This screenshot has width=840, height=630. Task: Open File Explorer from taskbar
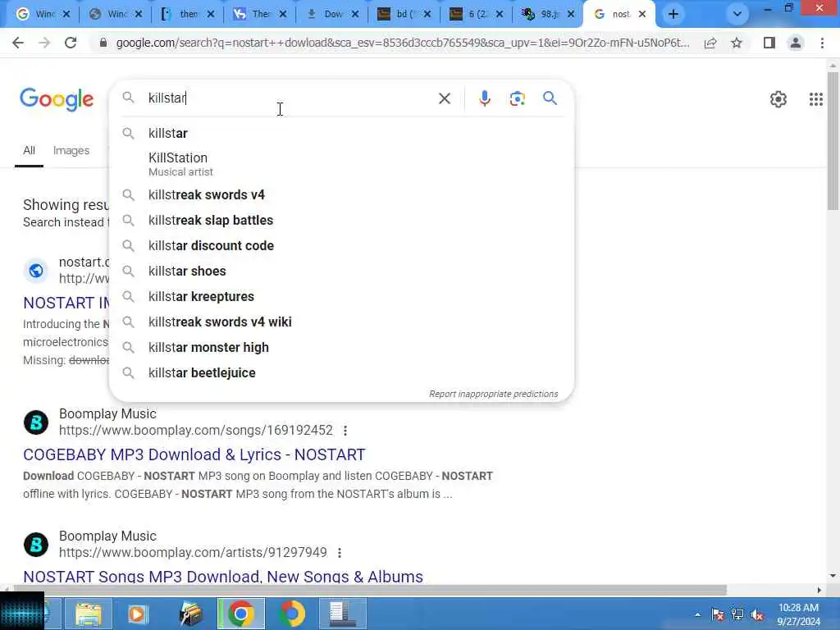(x=89, y=614)
